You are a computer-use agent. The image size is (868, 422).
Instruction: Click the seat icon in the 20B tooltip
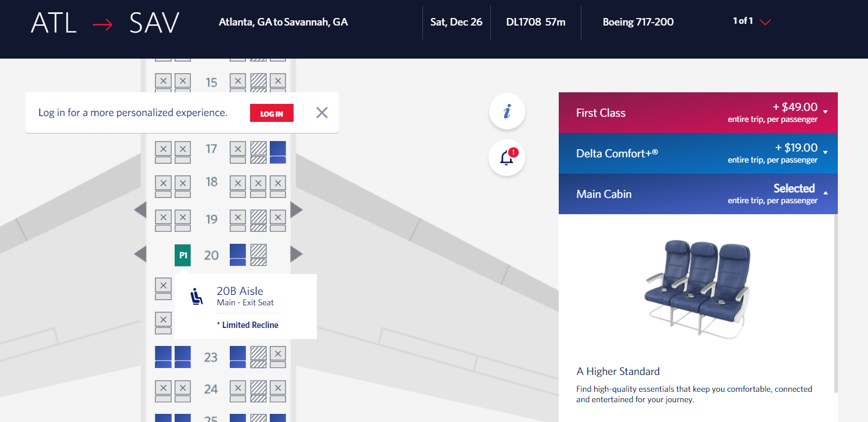coord(197,296)
